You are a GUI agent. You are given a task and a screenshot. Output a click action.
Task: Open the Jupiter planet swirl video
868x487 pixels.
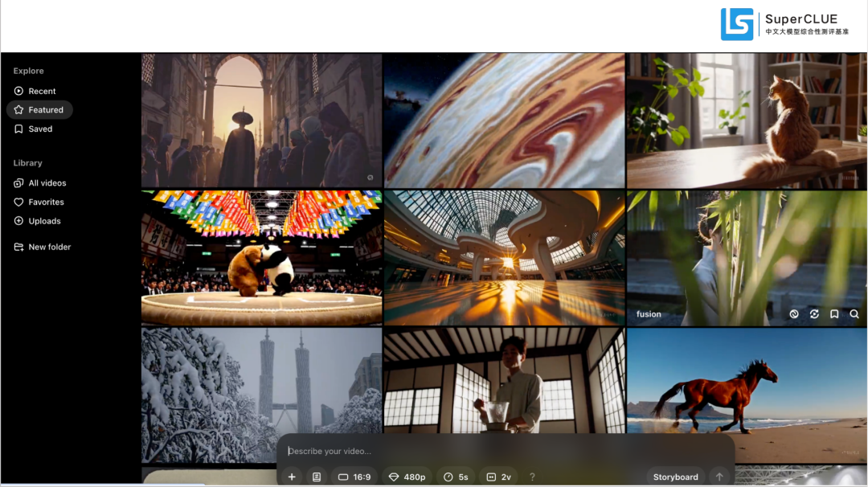click(x=504, y=121)
